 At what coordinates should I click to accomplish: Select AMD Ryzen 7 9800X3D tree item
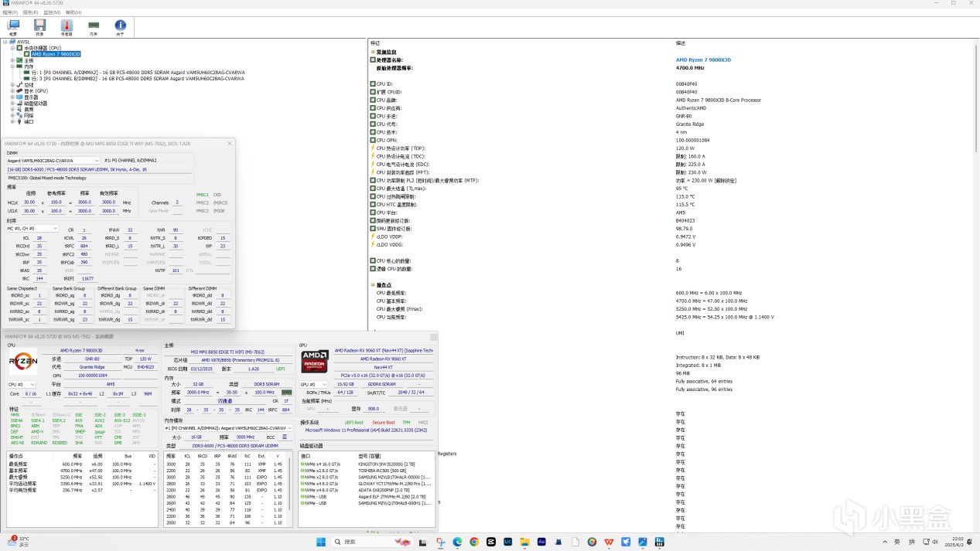56,54
